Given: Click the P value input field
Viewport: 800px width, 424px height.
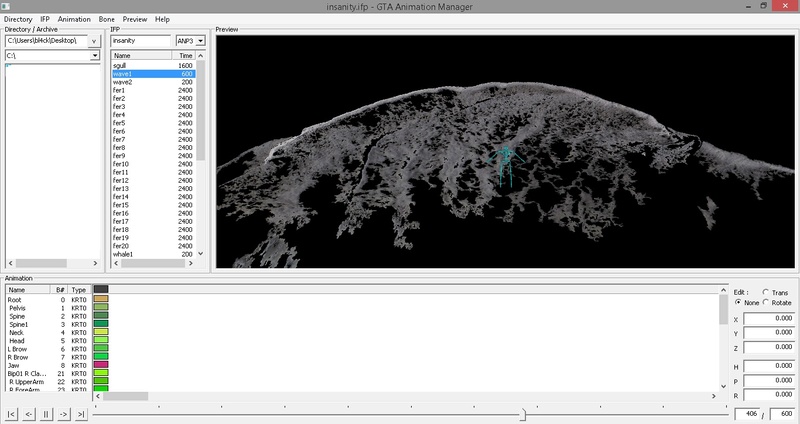Looking at the screenshot, I should click(769, 380).
